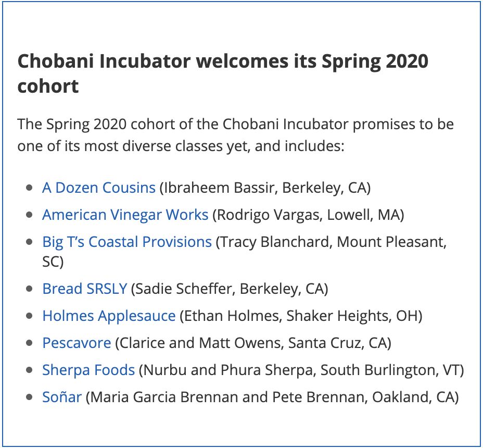Click the text Maria Garcia Brennan and Pete Brennan

pyautogui.click(x=228, y=397)
